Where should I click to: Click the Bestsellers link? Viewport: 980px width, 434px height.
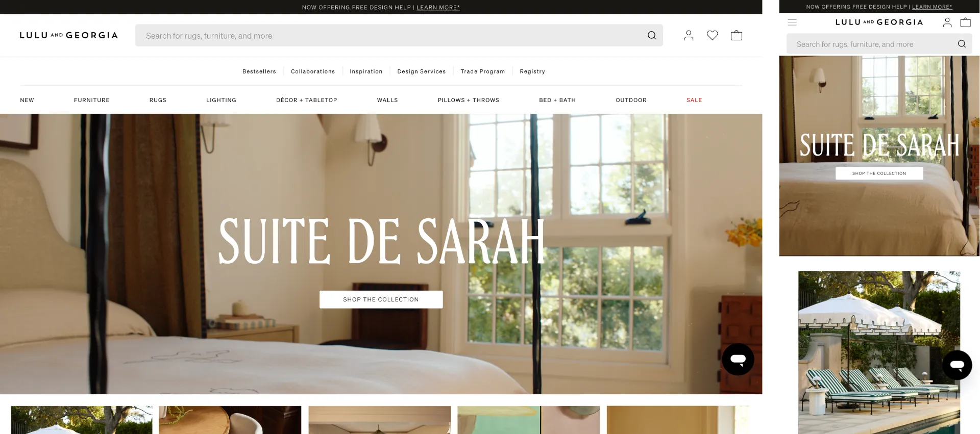(259, 72)
